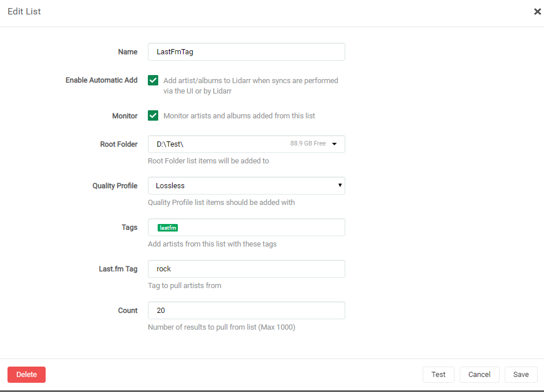Click the Monitor field label
Viewport: 544px width, 392px height.
[x=125, y=116]
